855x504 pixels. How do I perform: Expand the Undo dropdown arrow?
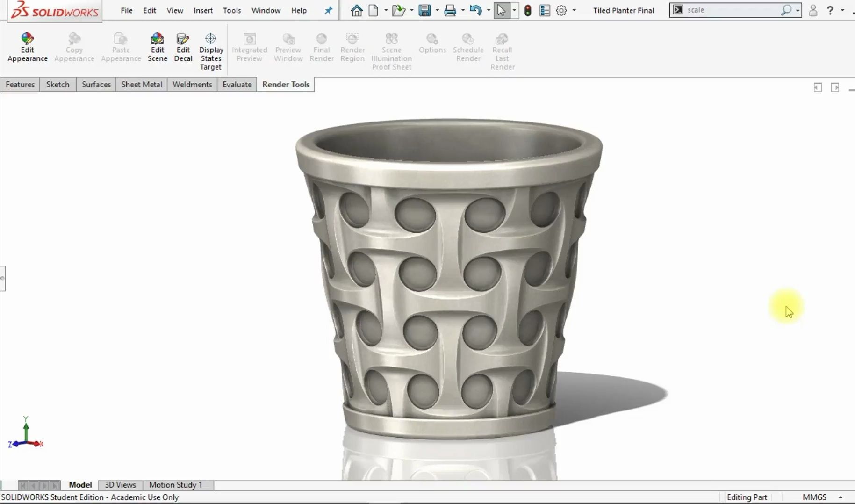(488, 10)
